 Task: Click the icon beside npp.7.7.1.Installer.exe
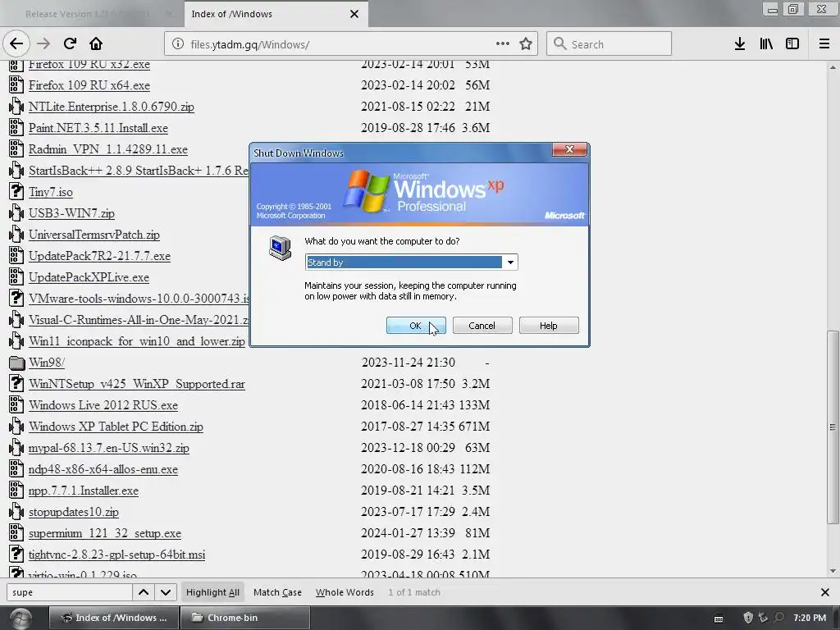pos(16,491)
